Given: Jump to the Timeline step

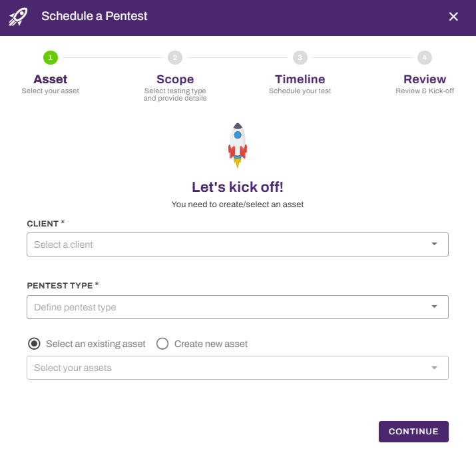Looking at the screenshot, I should pyautogui.click(x=300, y=79).
